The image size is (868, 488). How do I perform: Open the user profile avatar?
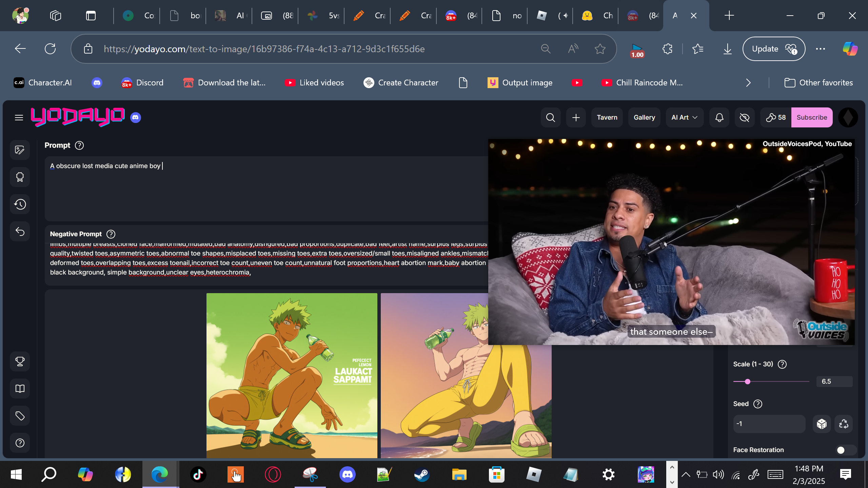(x=848, y=118)
